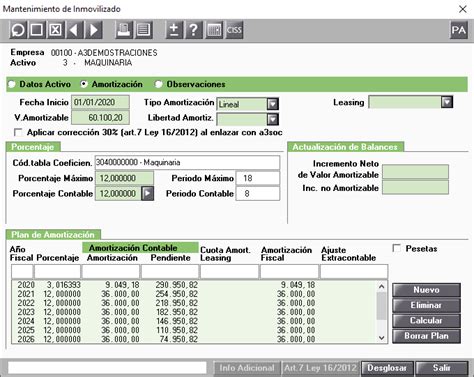Screen dimensions: 474x377
Task: Click the refresh circular-arrow toolbar icon
Action: pyautogui.click(x=18, y=30)
